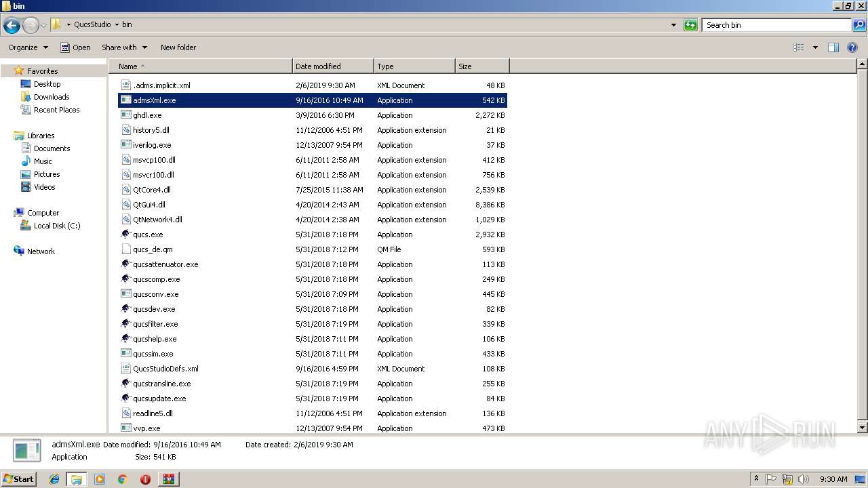The width and height of the screenshot is (868, 488).
Task: Open the address bar history dropdown
Action: coord(673,25)
